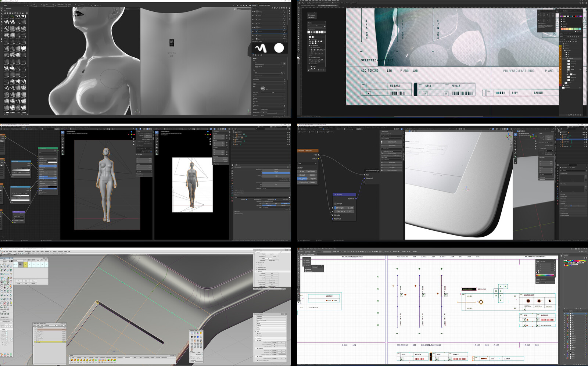This screenshot has height=366, width=588.
Task: Click Align Nodes in Node Wrangler
Action: pyautogui.click(x=391, y=168)
